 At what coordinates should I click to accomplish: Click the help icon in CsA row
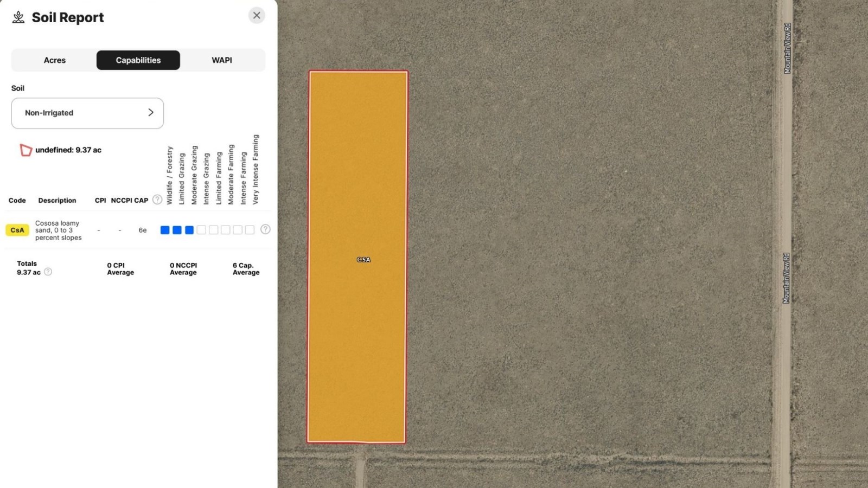[265, 229]
